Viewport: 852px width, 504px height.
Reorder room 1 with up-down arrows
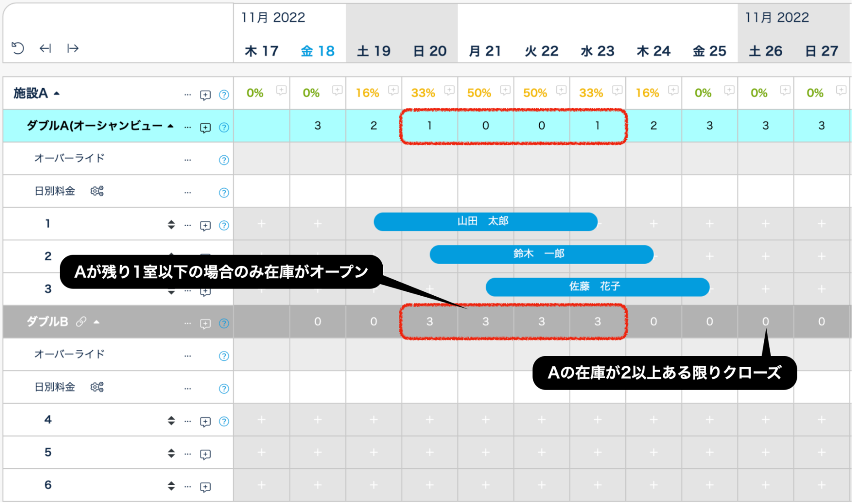click(171, 225)
